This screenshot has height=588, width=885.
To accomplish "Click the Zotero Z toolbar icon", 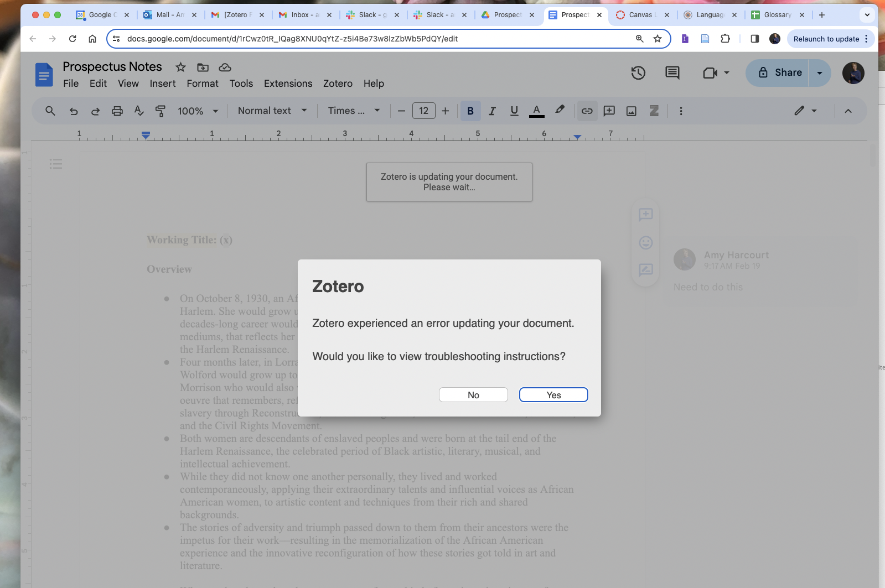I will (x=654, y=111).
